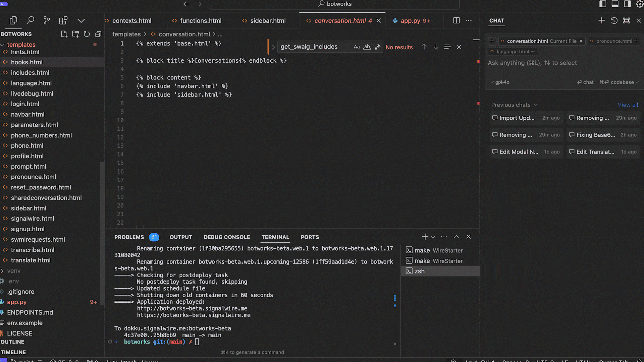This screenshot has width=644, height=362.
Task: Click the New File icon in explorer
Action: pos(64,34)
